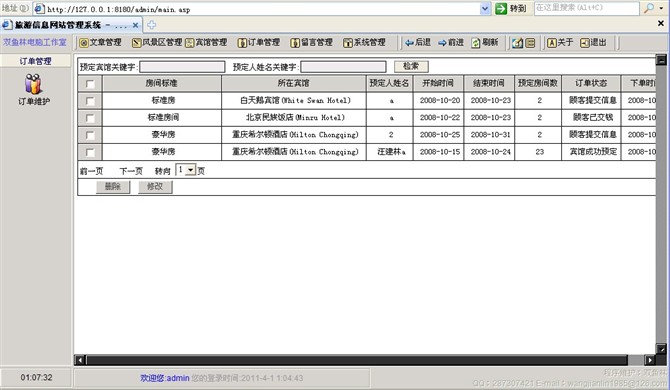This screenshot has width=670, height=390.
Task: Open the 宾馆管理 toolbar menu
Action: [x=206, y=42]
